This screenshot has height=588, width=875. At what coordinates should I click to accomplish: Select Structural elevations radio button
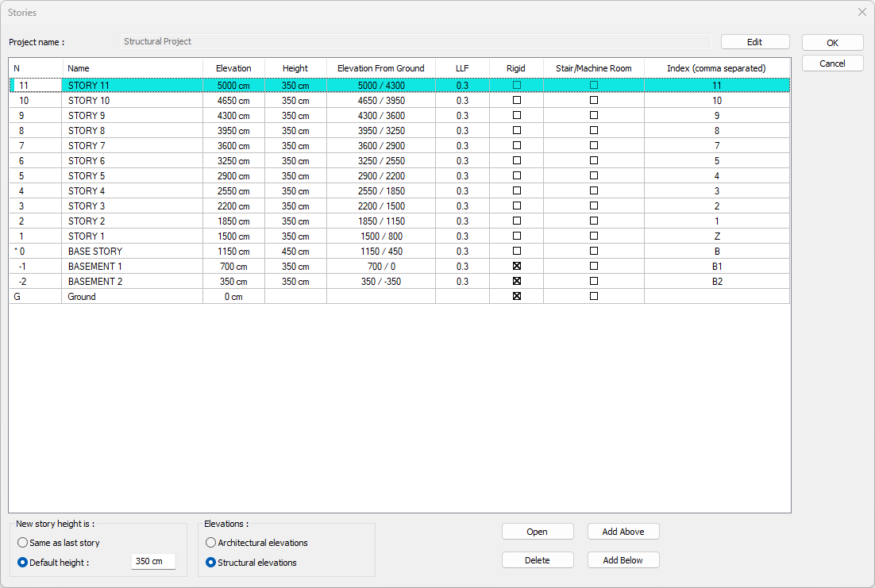point(211,563)
